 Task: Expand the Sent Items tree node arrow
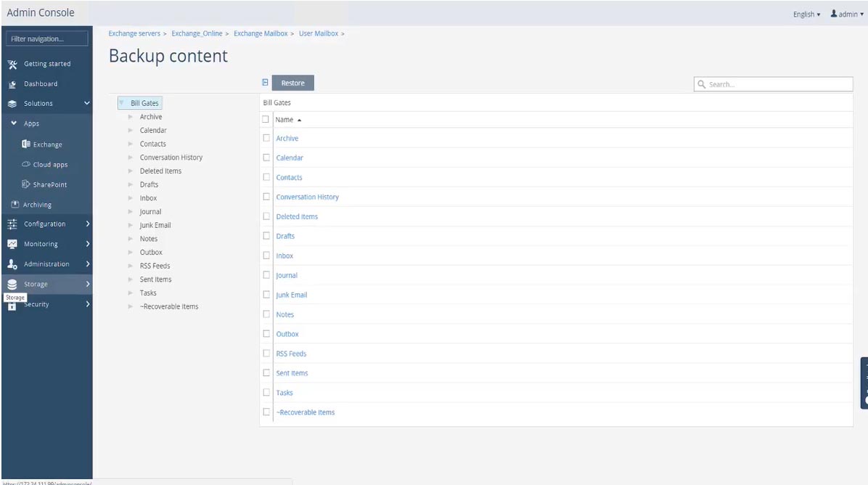pos(130,280)
